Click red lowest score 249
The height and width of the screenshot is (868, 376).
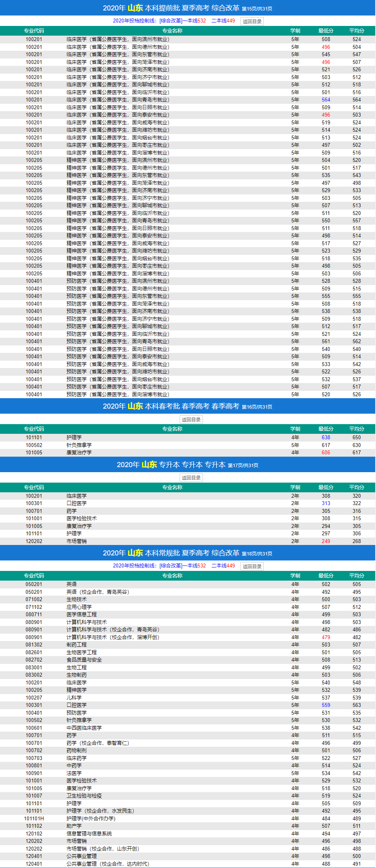coord(326,541)
